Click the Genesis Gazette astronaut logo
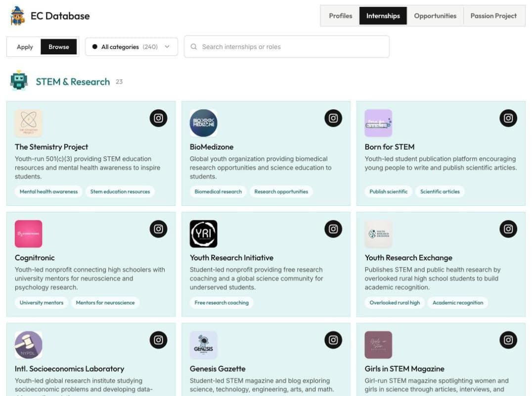This screenshot has width=532, height=396. pyautogui.click(x=204, y=345)
